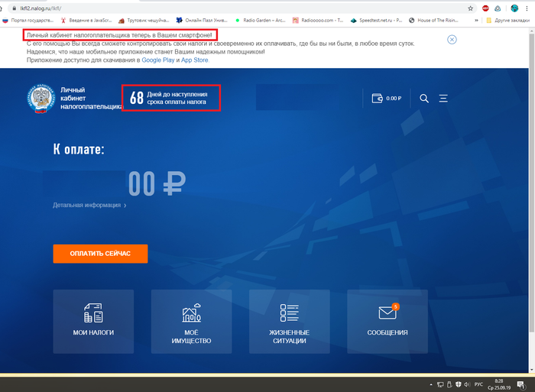Click the site lock security icon
The height and width of the screenshot is (392, 535).
(14, 8)
